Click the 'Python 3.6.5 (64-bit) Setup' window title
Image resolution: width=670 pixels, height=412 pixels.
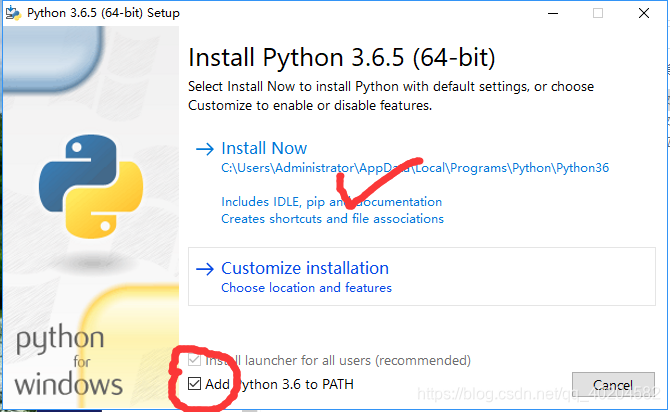(103, 13)
